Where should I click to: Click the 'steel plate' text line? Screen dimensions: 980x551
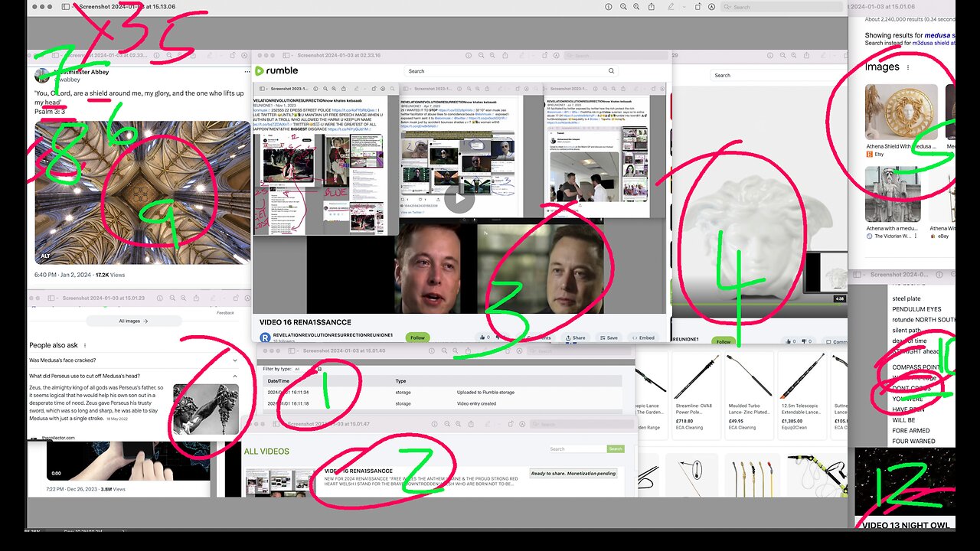point(906,298)
